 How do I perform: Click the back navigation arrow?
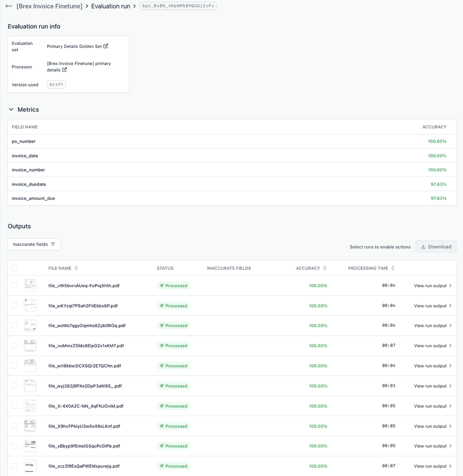(8, 6)
